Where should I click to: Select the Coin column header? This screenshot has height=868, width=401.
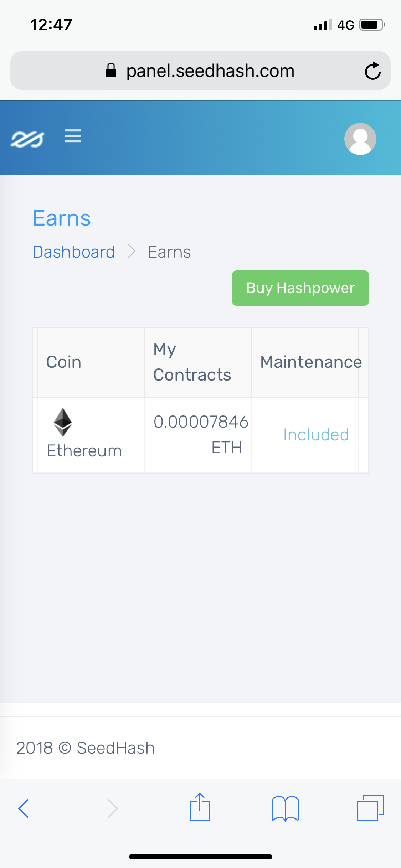(x=64, y=362)
